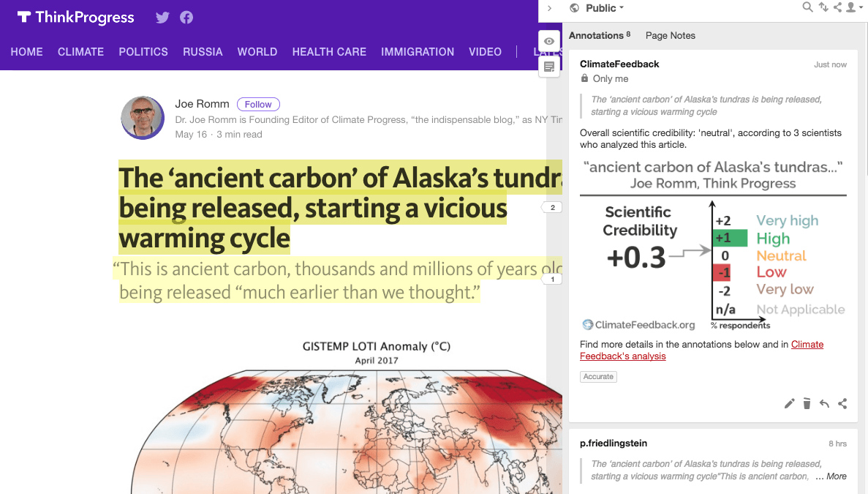868x494 pixels.
Task: Collapse the annotation sidebar with chevron
Action: tap(549, 8)
